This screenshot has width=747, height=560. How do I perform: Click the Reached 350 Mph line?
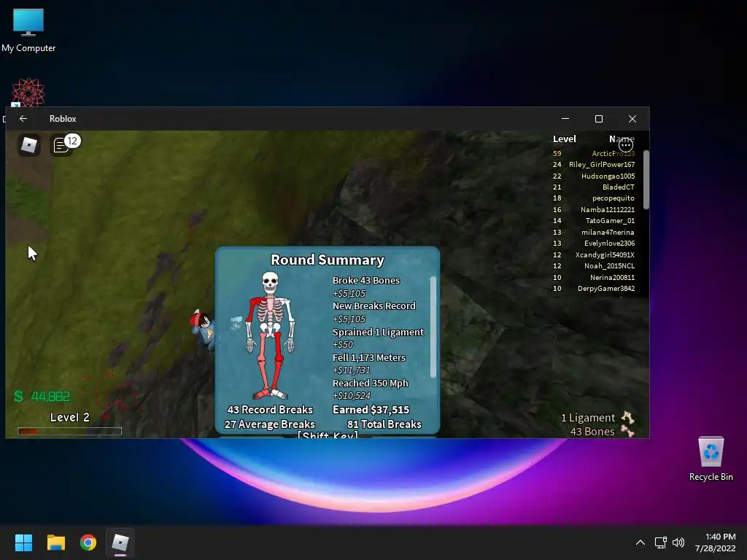pyautogui.click(x=370, y=383)
